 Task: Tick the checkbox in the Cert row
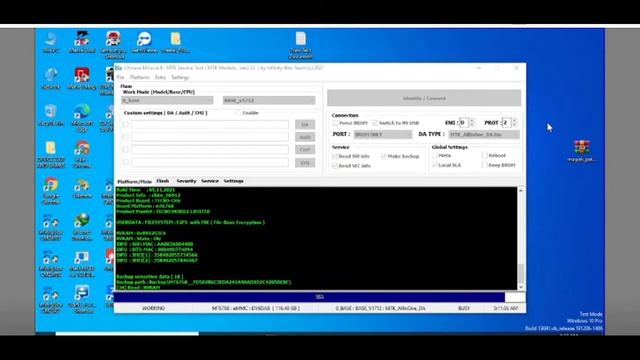click(x=125, y=149)
